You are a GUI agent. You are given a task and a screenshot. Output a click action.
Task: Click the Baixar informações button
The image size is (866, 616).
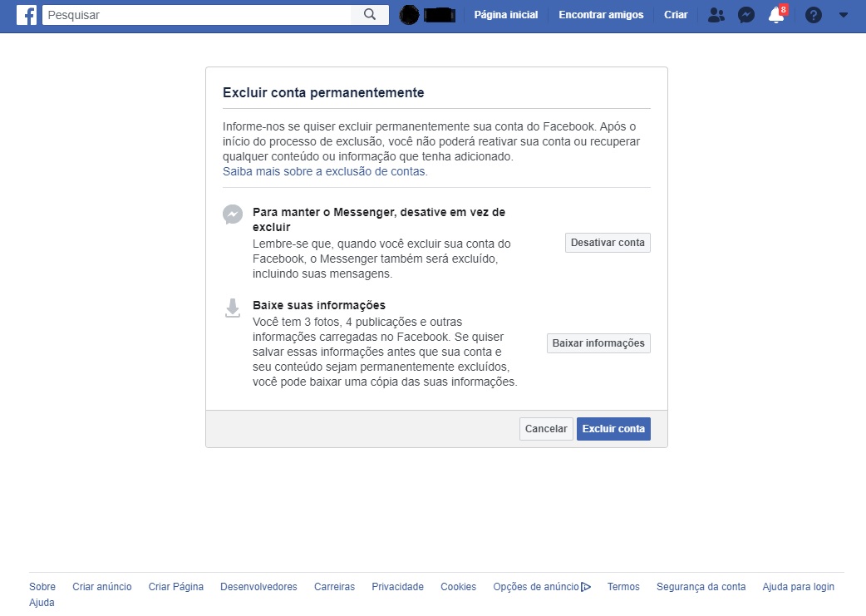598,343
